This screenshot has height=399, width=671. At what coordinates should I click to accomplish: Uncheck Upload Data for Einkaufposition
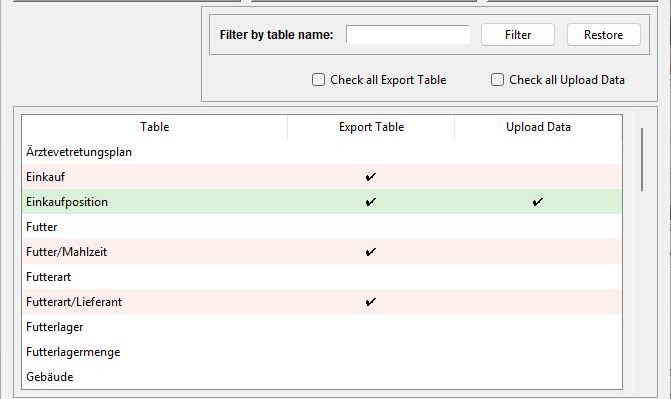(x=538, y=202)
